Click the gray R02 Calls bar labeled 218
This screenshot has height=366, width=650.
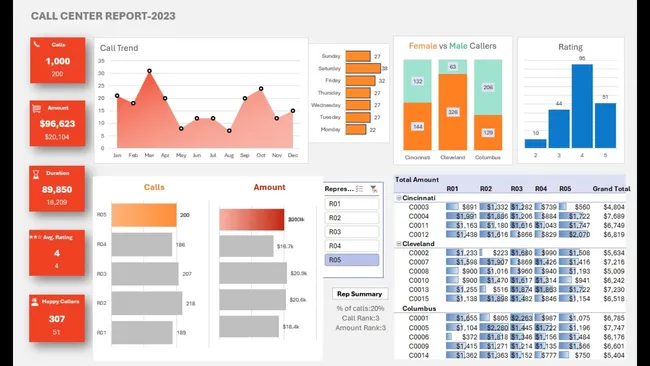click(x=147, y=303)
